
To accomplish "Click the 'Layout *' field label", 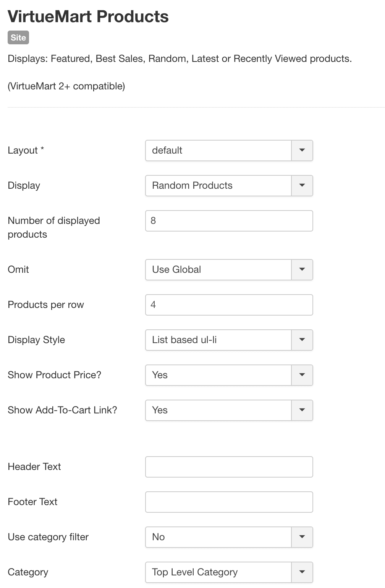I will click(x=26, y=151).
